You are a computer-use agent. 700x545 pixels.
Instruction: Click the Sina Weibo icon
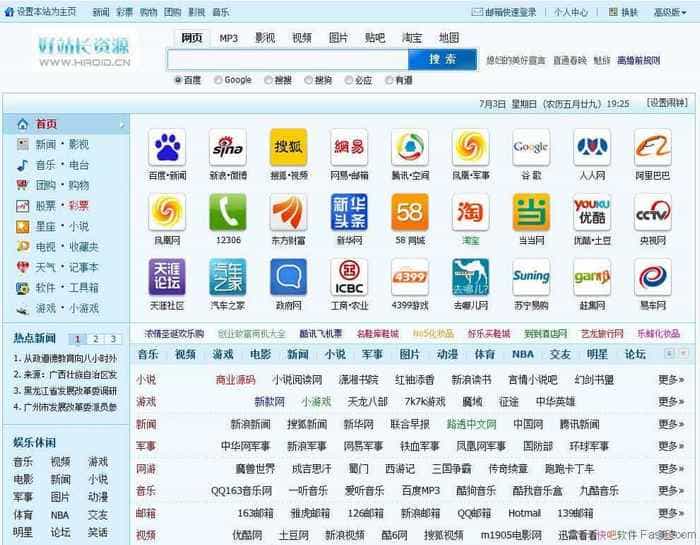pyautogui.click(x=228, y=148)
